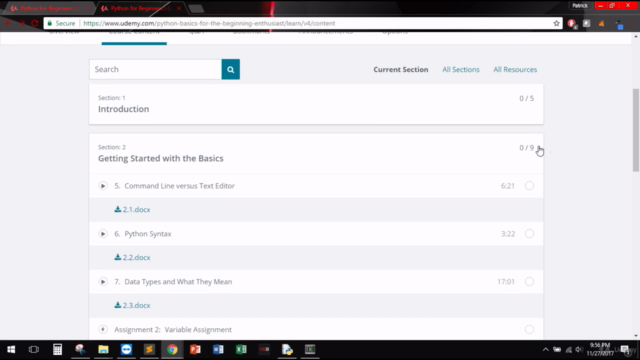Open the network status tray icon
640x360 pixels.
coord(569,349)
